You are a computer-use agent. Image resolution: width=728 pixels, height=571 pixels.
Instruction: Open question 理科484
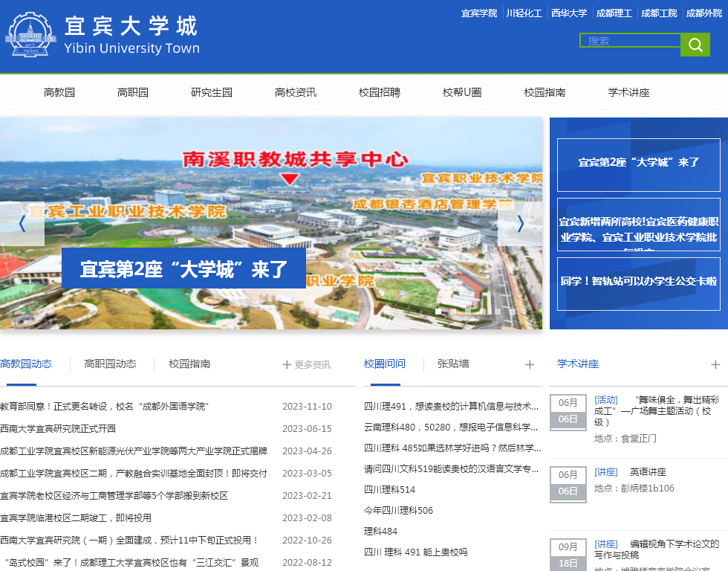380,532
